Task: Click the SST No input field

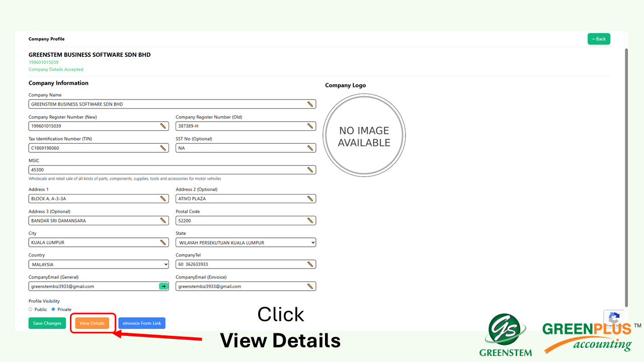Action: pos(246,148)
